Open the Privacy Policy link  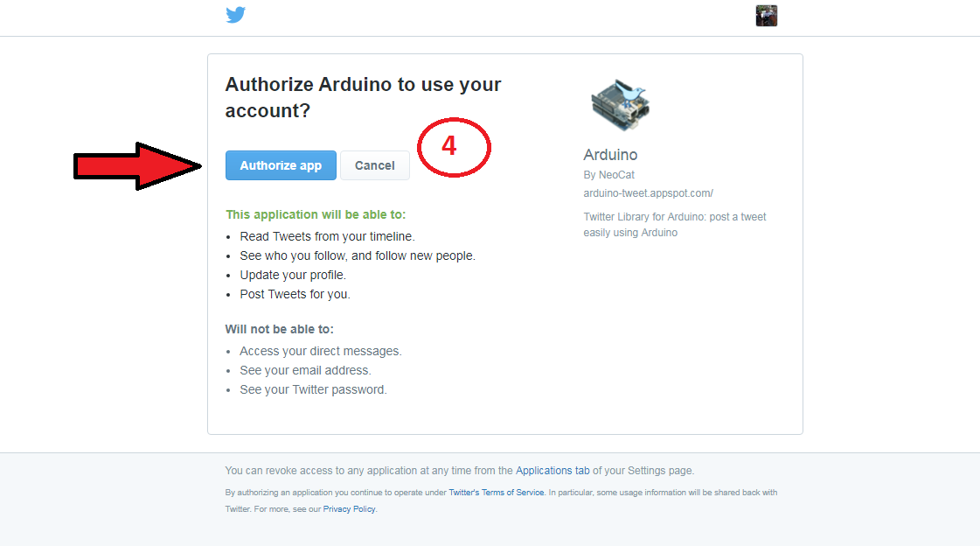pos(350,509)
